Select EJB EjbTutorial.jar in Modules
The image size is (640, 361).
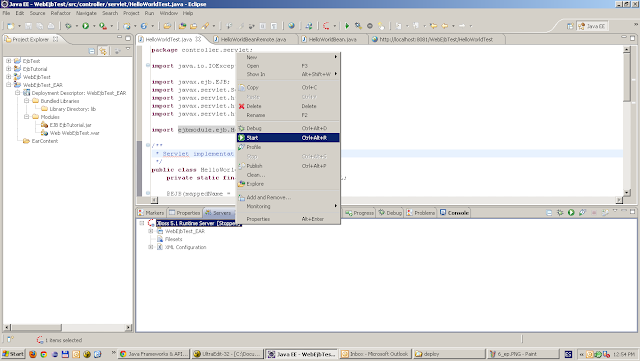point(66,125)
